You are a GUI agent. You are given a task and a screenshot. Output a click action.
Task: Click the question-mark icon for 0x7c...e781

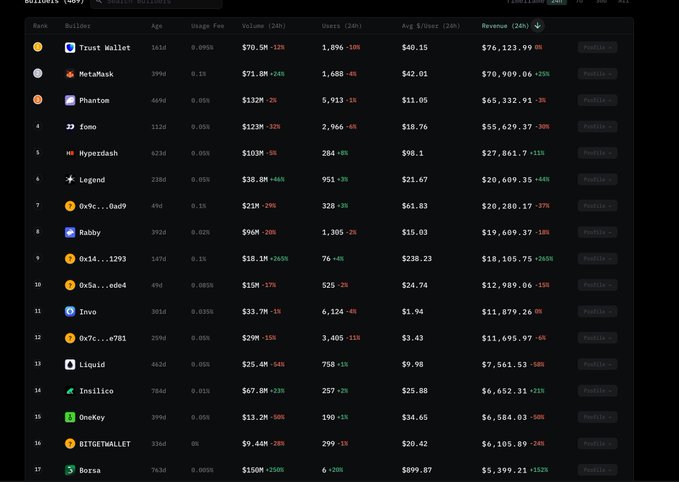click(70, 338)
